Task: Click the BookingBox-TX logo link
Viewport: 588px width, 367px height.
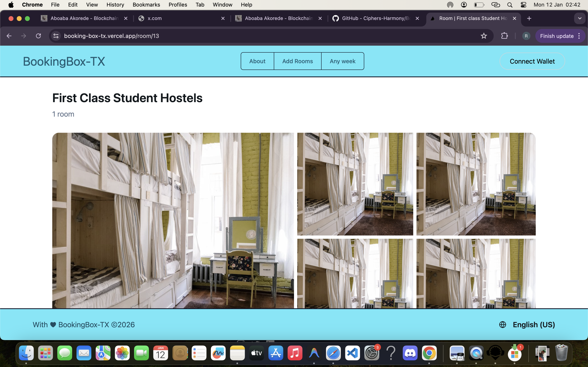Action: pos(64,61)
